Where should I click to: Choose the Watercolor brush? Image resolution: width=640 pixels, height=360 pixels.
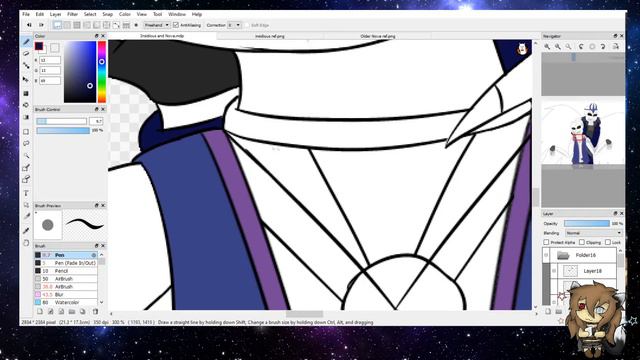tap(66, 302)
